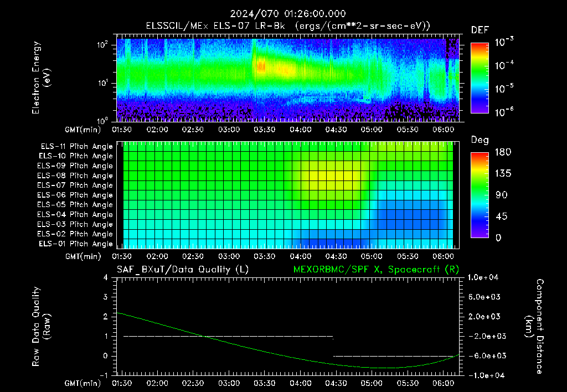Select the ELSSCIL/MEx ELS-07 LR-Bk title

pyautogui.click(x=215, y=26)
